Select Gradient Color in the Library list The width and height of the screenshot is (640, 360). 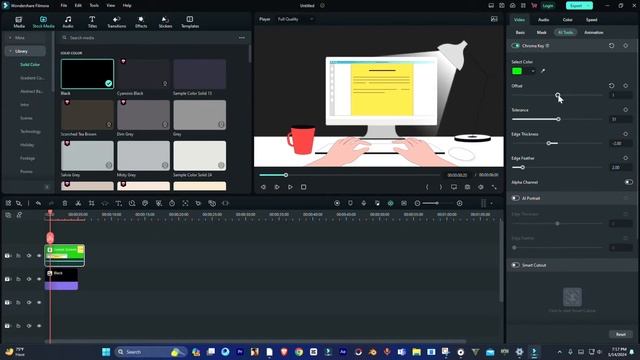32,78
